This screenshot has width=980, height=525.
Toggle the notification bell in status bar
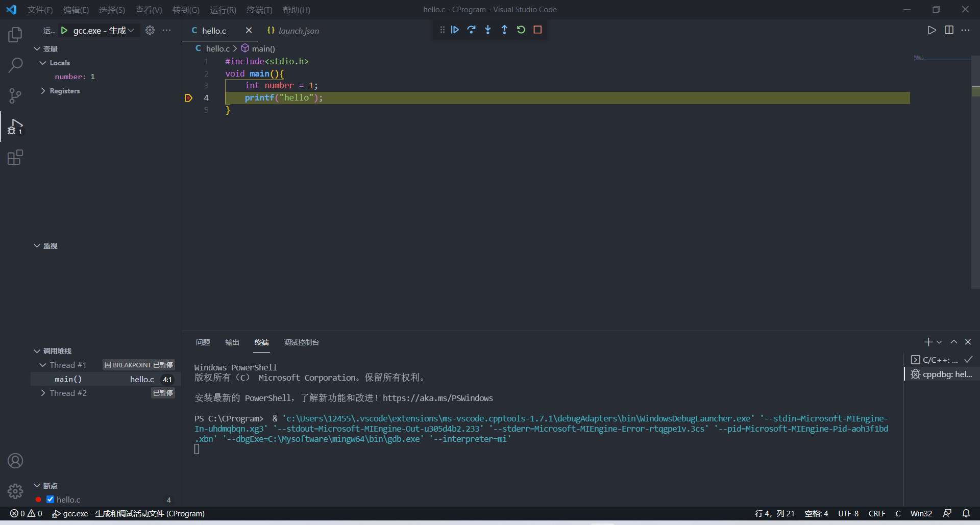[967, 513]
